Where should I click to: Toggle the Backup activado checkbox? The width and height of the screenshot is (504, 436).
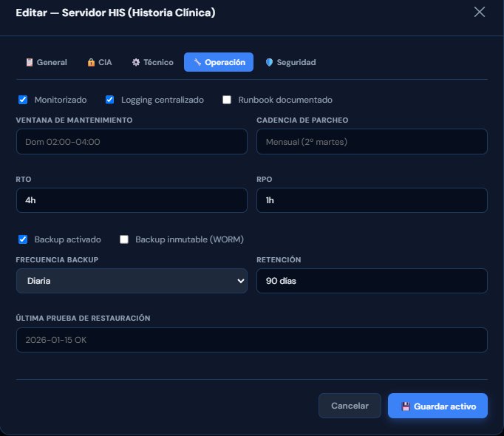click(x=23, y=239)
